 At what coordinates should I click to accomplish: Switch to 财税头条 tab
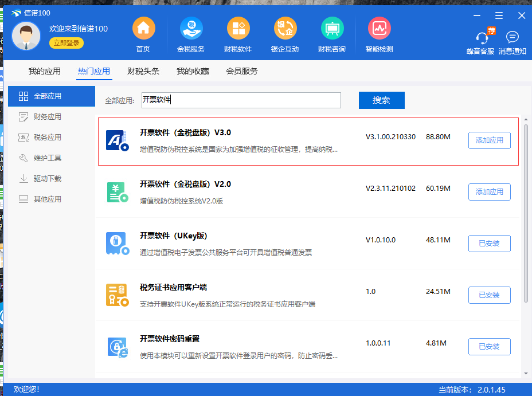143,71
